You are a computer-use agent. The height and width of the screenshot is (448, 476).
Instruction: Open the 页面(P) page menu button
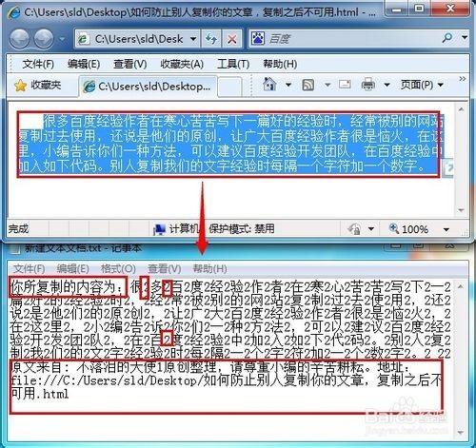(x=422, y=85)
